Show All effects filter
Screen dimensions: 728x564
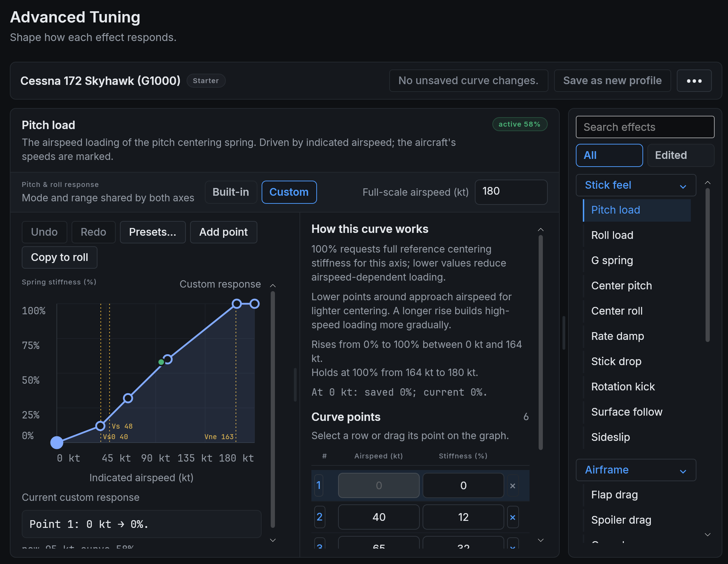(x=609, y=155)
